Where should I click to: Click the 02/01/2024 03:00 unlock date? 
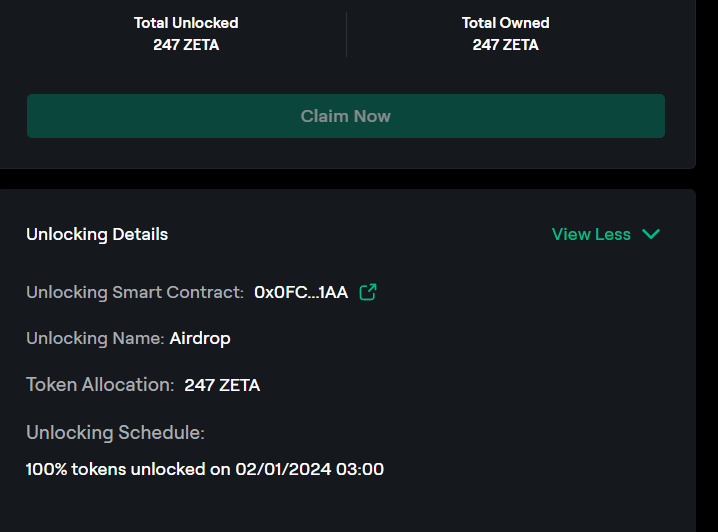click(310, 469)
